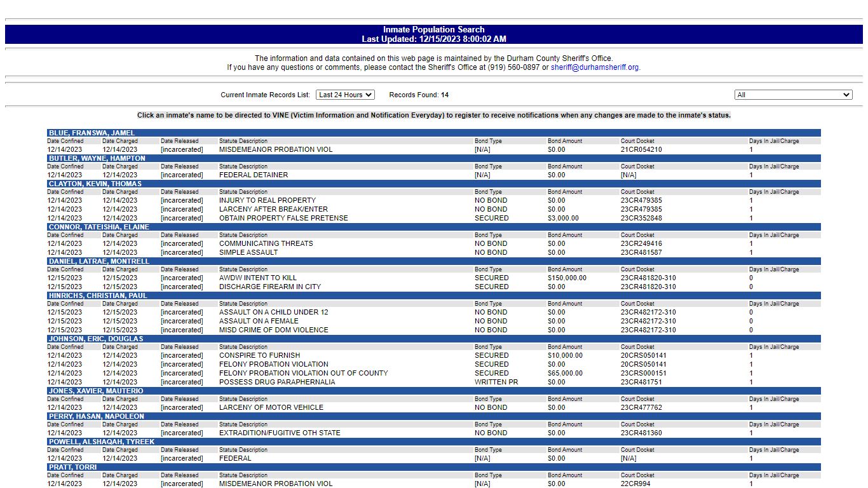Select LARCENY AFTER BREAK/ENTER charge
This screenshot has height=488, width=868.
tap(273, 209)
